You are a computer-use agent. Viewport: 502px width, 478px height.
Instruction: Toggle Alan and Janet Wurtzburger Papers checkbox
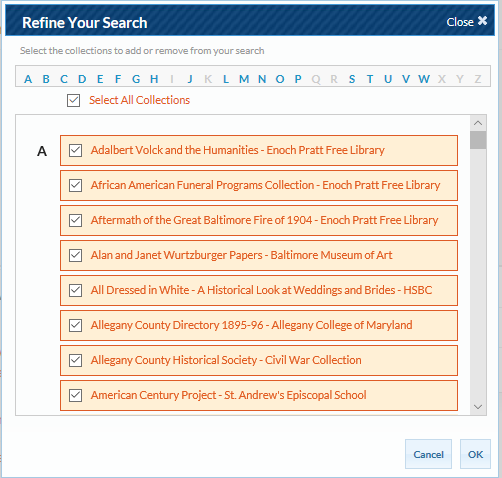(76, 255)
